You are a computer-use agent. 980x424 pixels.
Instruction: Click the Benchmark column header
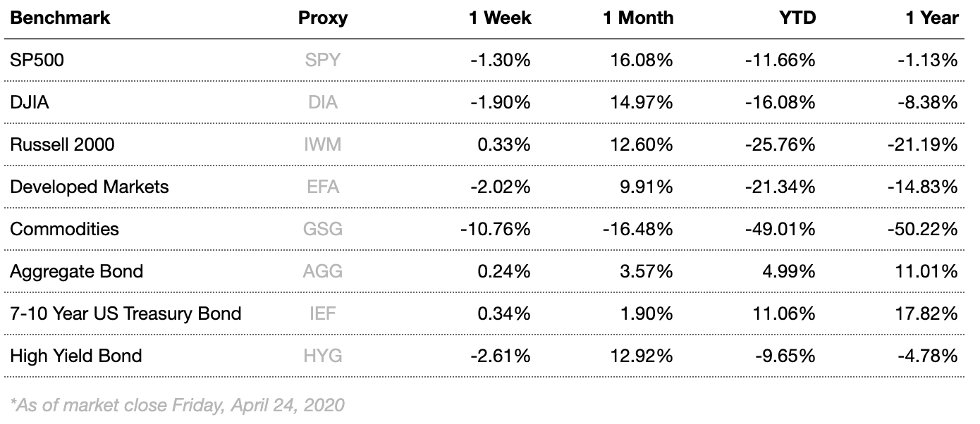click(60, 18)
